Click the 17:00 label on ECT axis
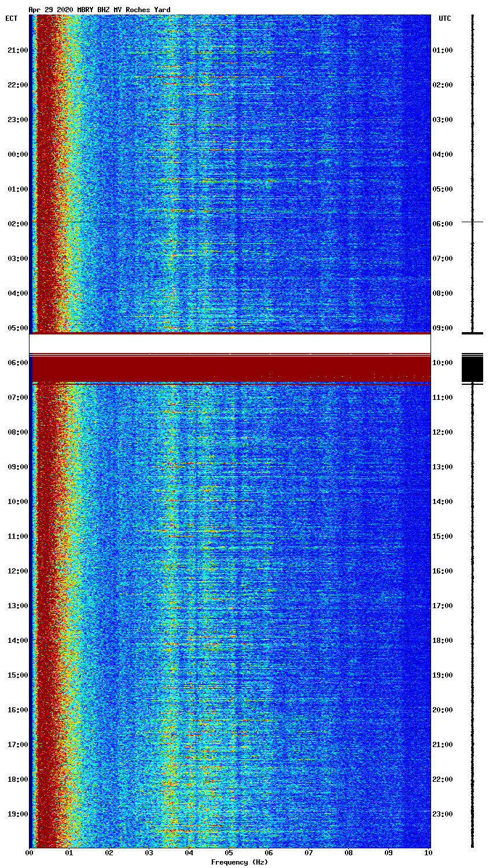 pyautogui.click(x=18, y=745)
